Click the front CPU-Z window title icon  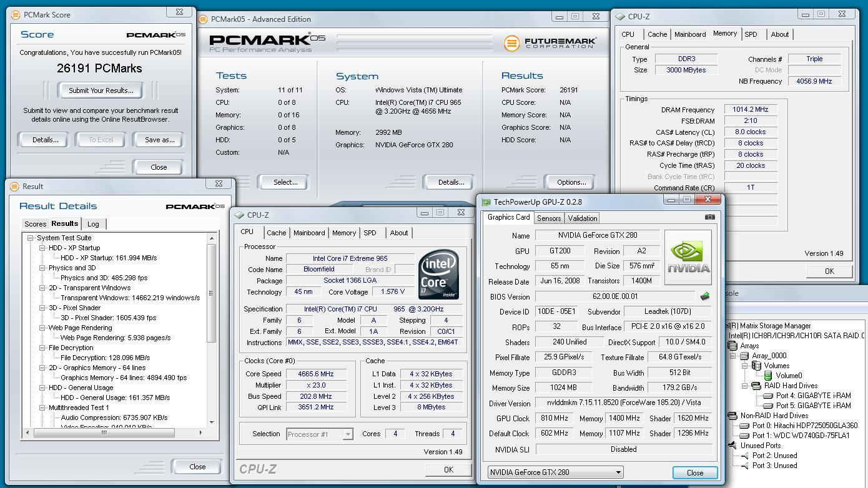[x=239, y=215]
